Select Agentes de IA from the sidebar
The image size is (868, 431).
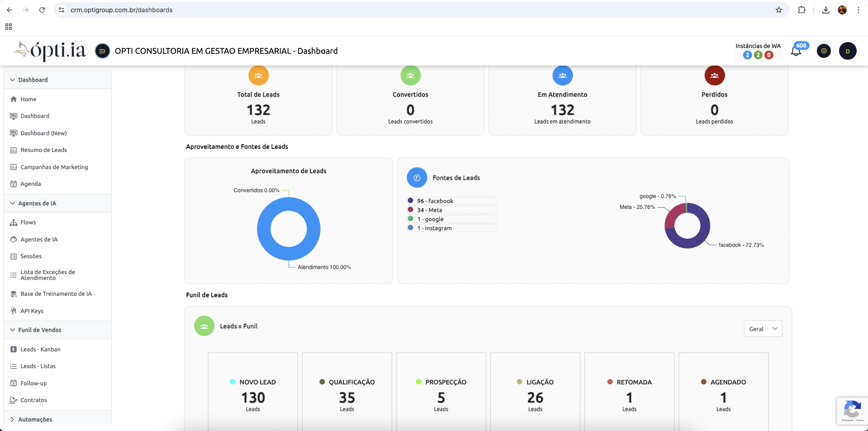tap(39, 239)
